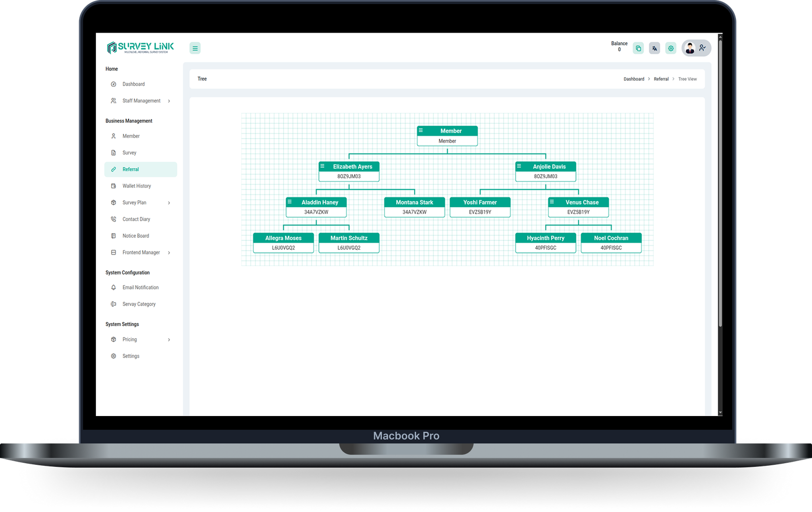Screen dimensions: 812x512
Task: Open the language translation icon
Action: (x=654, y=48)
